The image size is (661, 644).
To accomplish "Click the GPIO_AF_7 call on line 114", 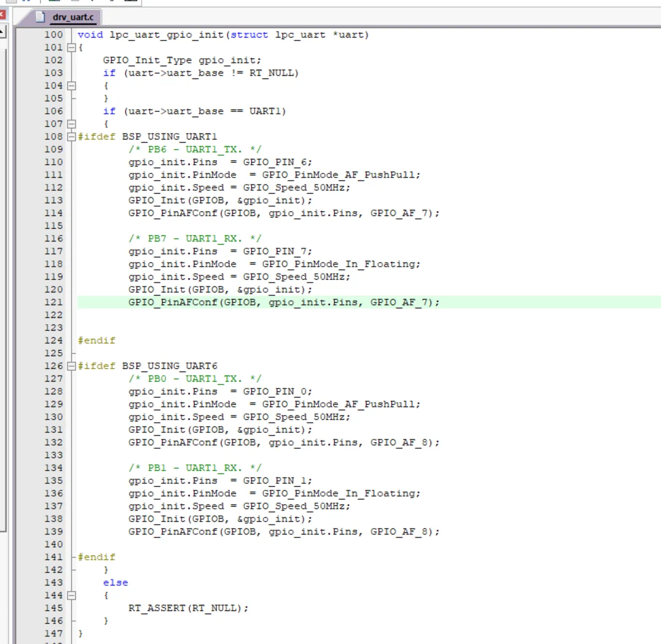I will tap(284, 213).
